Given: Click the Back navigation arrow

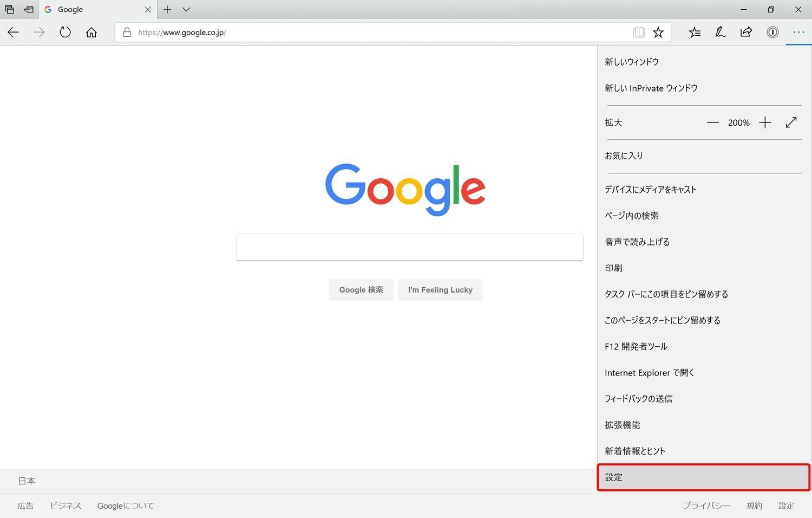Looking at the screenshot, I should 13,33.
